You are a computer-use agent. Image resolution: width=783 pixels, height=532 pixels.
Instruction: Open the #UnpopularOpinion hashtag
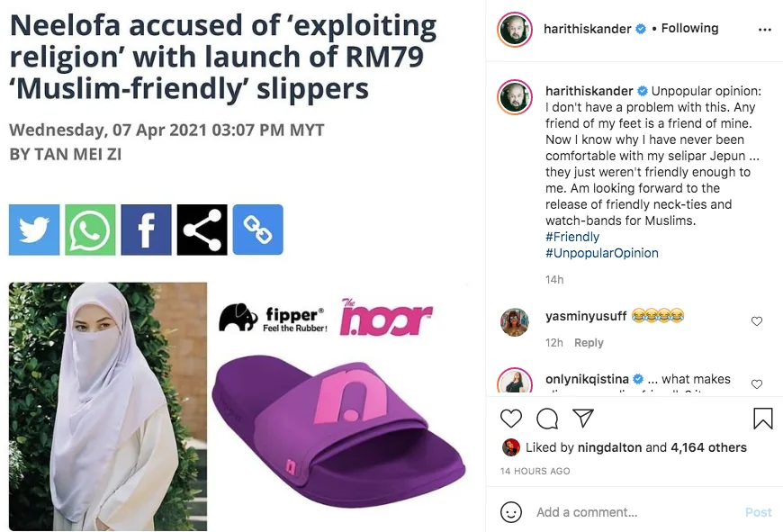601,253
